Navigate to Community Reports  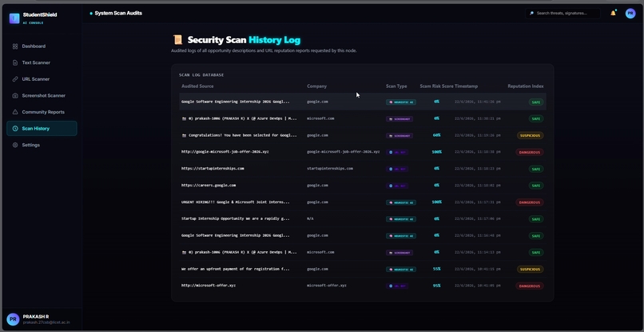[x=42, y=112]
